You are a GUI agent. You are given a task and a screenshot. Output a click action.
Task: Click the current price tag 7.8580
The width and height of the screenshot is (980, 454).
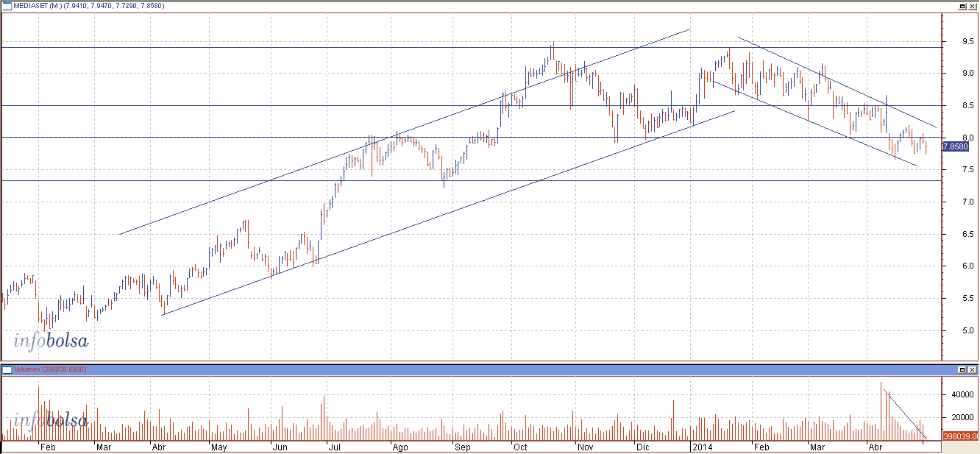point(956,147)
